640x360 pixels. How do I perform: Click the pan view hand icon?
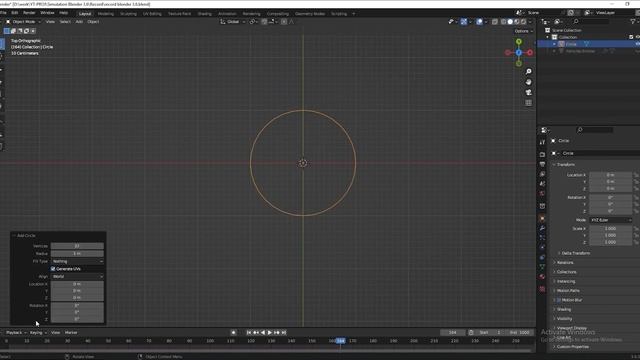529,82
